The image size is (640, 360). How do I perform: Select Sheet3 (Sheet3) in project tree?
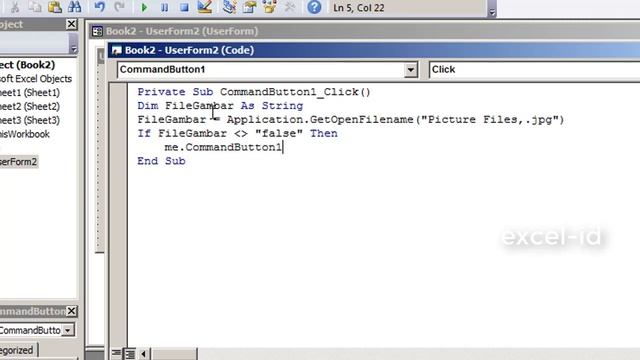click(x=29, y=120)
